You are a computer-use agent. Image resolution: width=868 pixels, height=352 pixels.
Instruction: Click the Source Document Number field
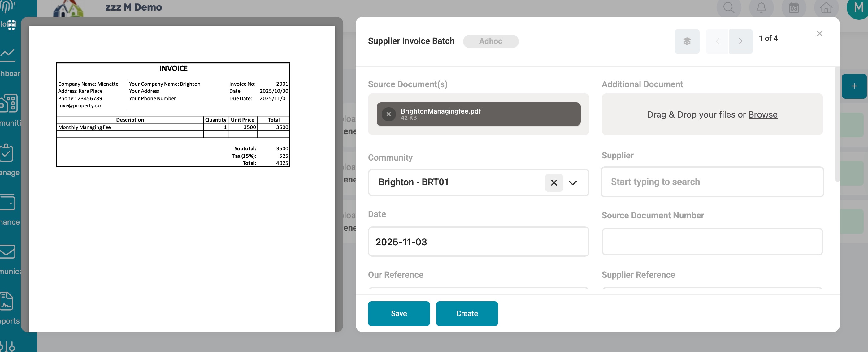[x=712, y=242]
